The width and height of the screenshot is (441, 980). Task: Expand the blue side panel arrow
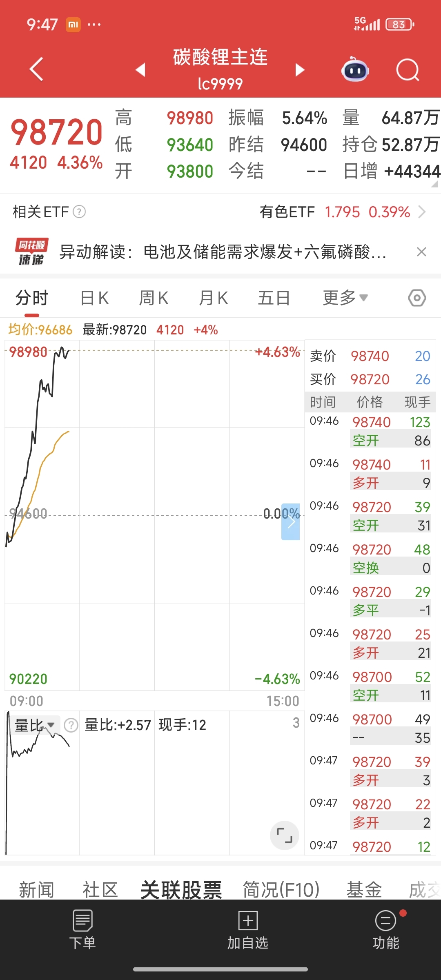[x=291, y=521]
